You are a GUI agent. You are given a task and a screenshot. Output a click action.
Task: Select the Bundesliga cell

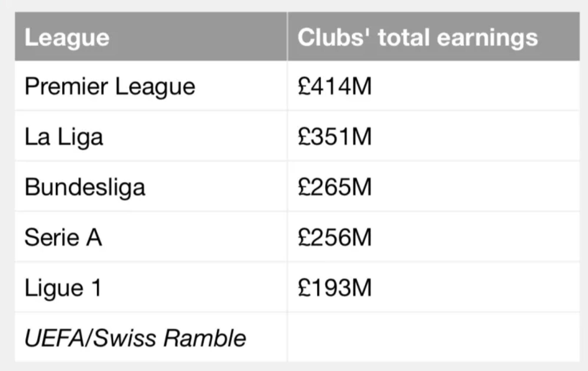click(x=85, y=187)
